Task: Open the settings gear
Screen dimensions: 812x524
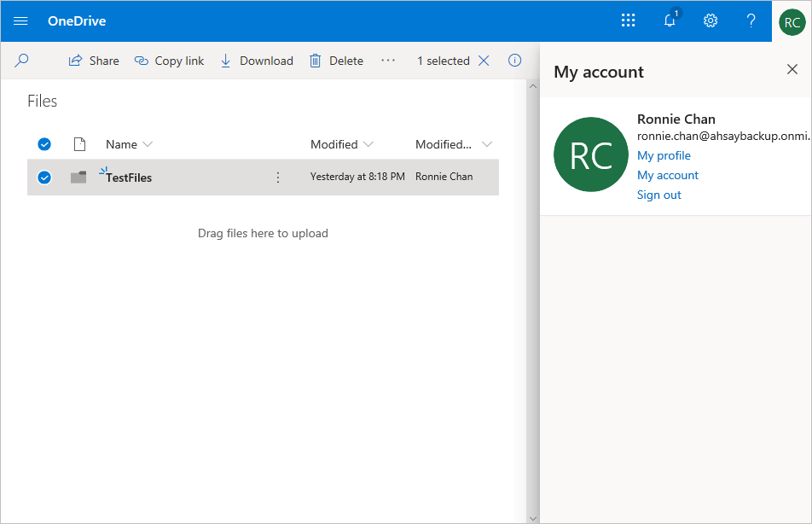Action: [710, 21]
